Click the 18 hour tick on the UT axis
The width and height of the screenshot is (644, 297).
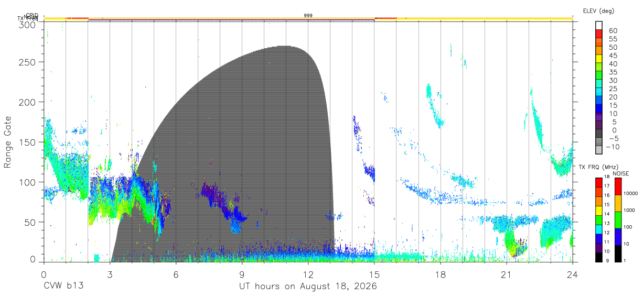441,273
